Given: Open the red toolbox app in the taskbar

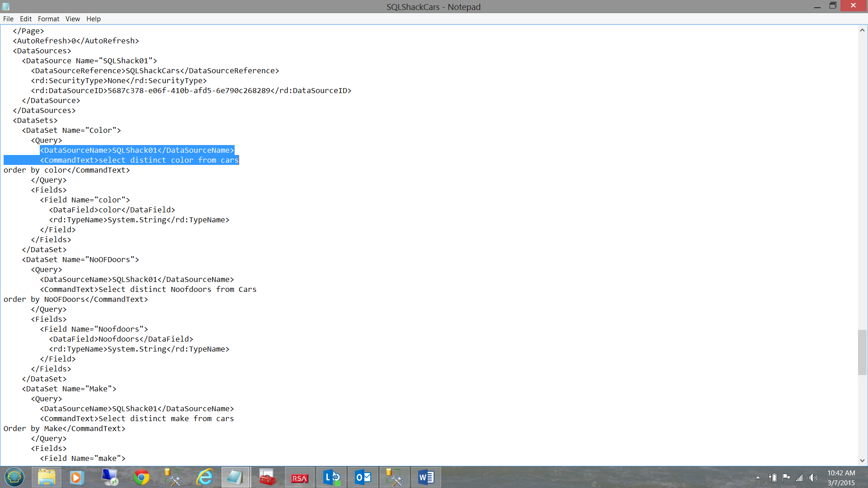Looking at the screenshot, I should pos(267,477).
